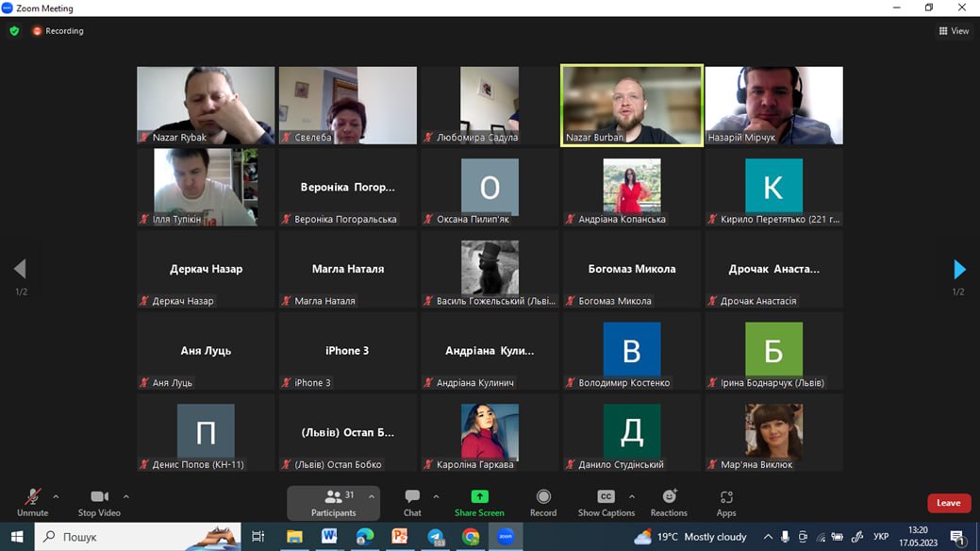Image resolution: width=980 pixels, height=551 pixels.
Task: Open the View layout menu
Action: click(x=954, y=31)
